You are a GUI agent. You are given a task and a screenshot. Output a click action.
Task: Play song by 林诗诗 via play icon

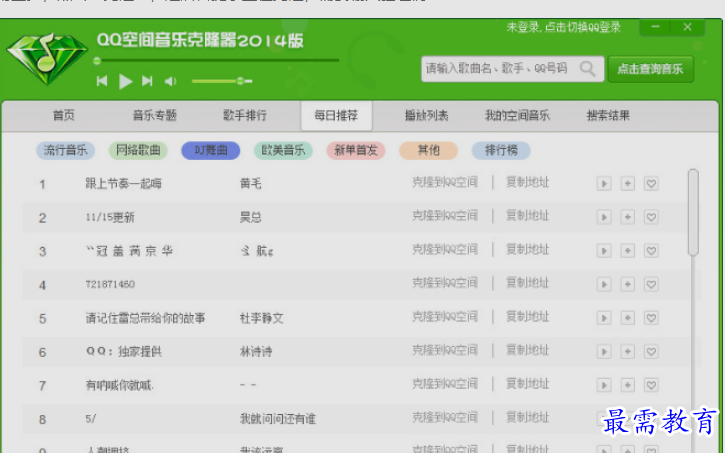coord(604,352)
